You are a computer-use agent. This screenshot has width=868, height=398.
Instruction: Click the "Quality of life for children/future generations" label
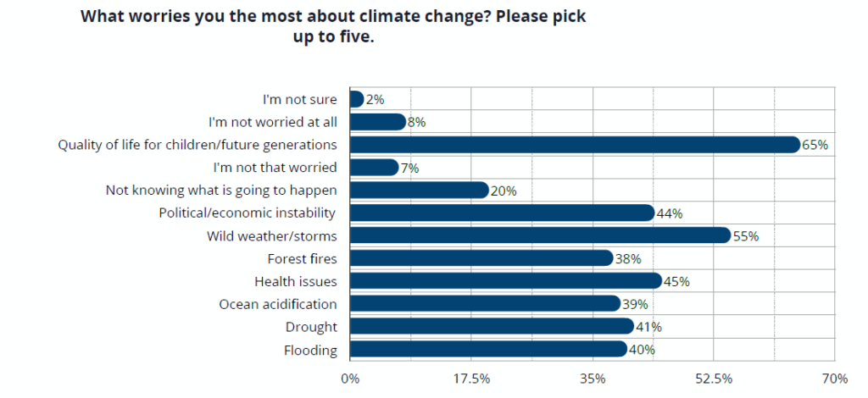(x=198, y=145)
